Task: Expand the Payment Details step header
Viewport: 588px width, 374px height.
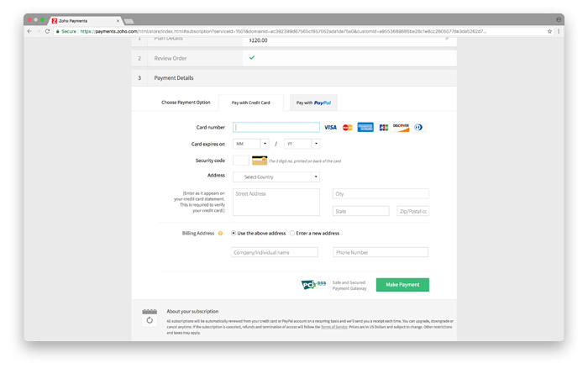Action: [x=294, y=78]
